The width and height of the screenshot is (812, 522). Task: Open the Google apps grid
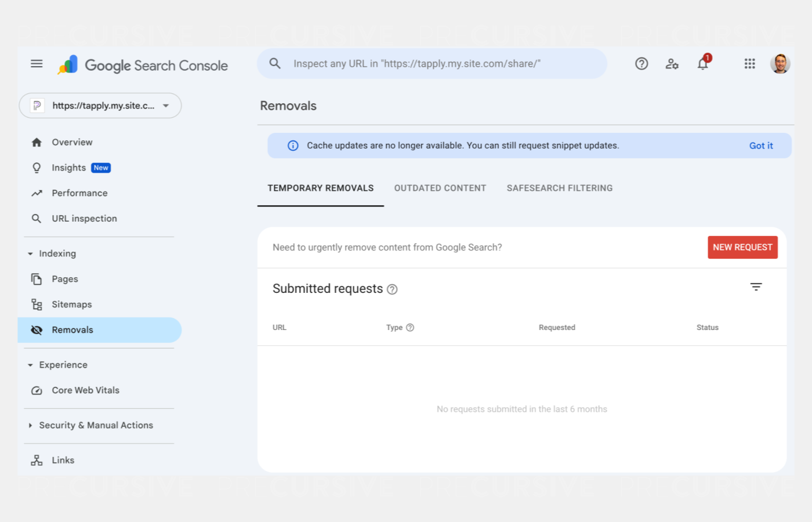tap(749, 64)
